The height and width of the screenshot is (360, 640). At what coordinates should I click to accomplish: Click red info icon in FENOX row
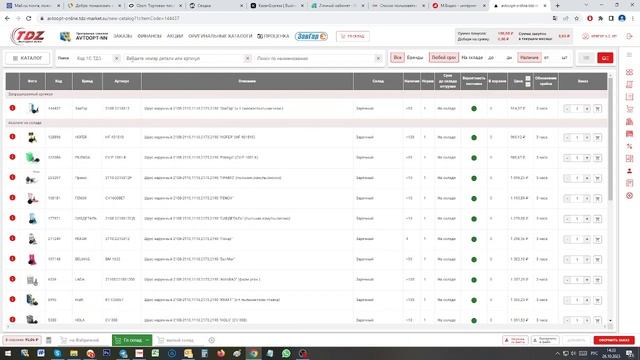point(13,198)
